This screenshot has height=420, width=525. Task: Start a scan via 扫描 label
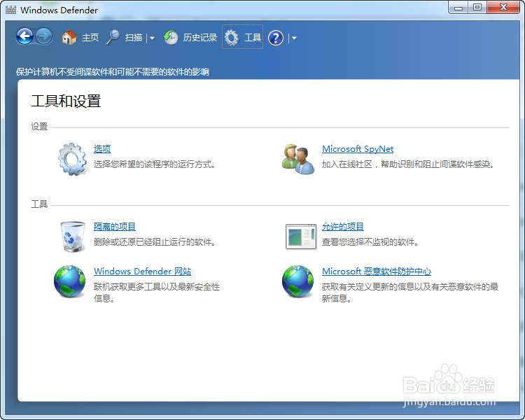(x=134, y=38)
